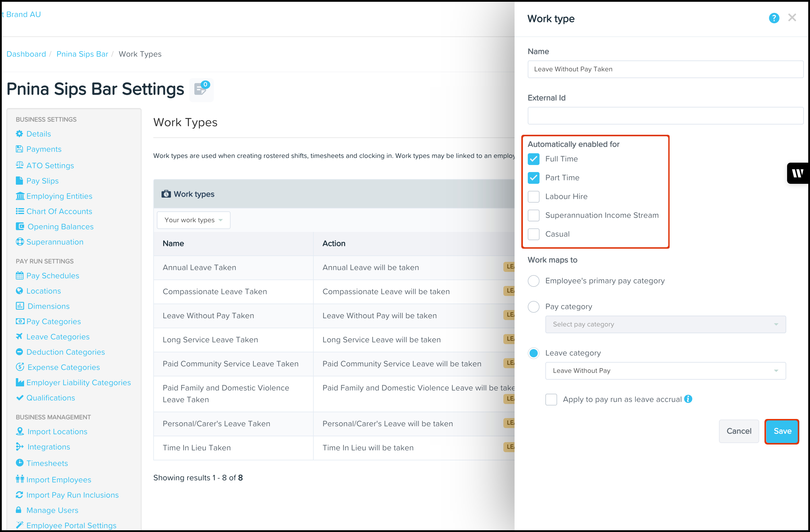The width and height of the screenshot is (810, 532).
Task: Open Chart Of Accounts settings page
Action: click(59, 211)
